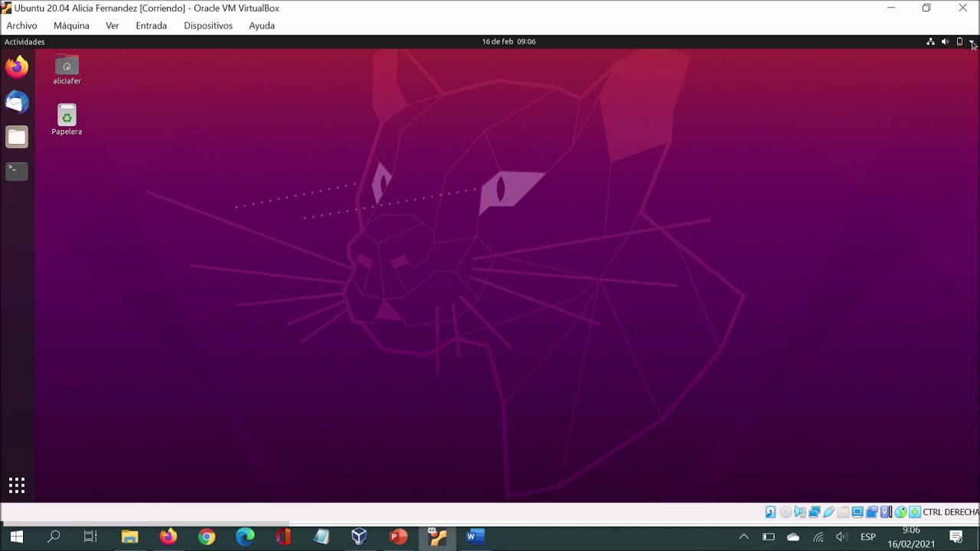
Task: Change the ESP input language
Action: (x=868, y=536)
